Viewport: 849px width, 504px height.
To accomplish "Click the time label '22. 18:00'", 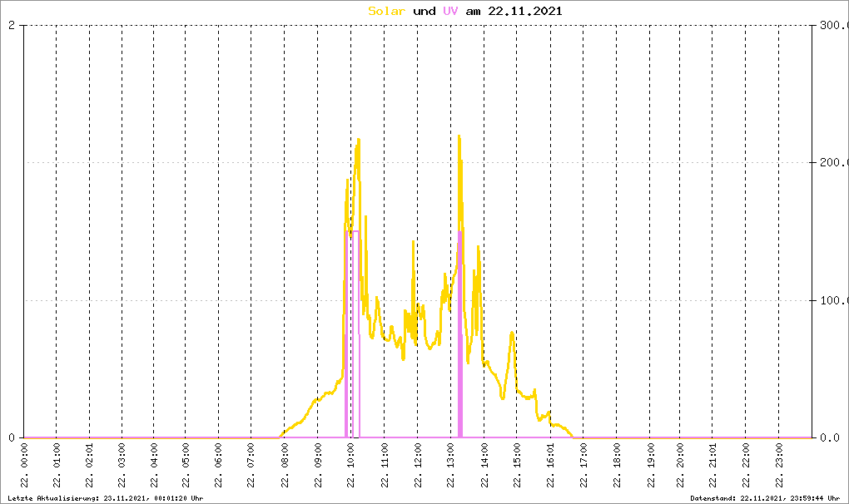I will tap(617, 466).
